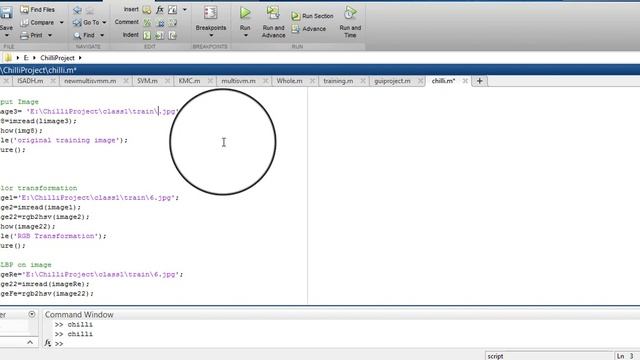Open the Run dropdown arrow
Image resolution: width=640 pixels, height=360 pixels.
[x=245, y=36]
